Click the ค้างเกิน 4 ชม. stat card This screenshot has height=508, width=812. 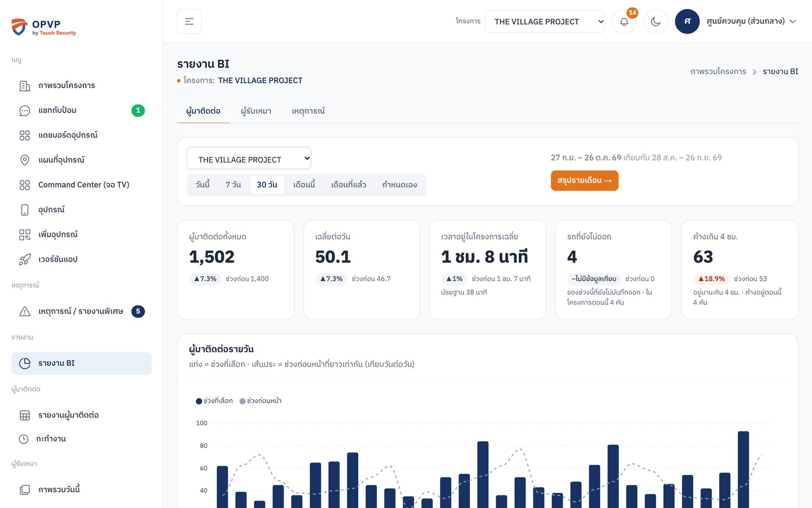pos(739,270)
